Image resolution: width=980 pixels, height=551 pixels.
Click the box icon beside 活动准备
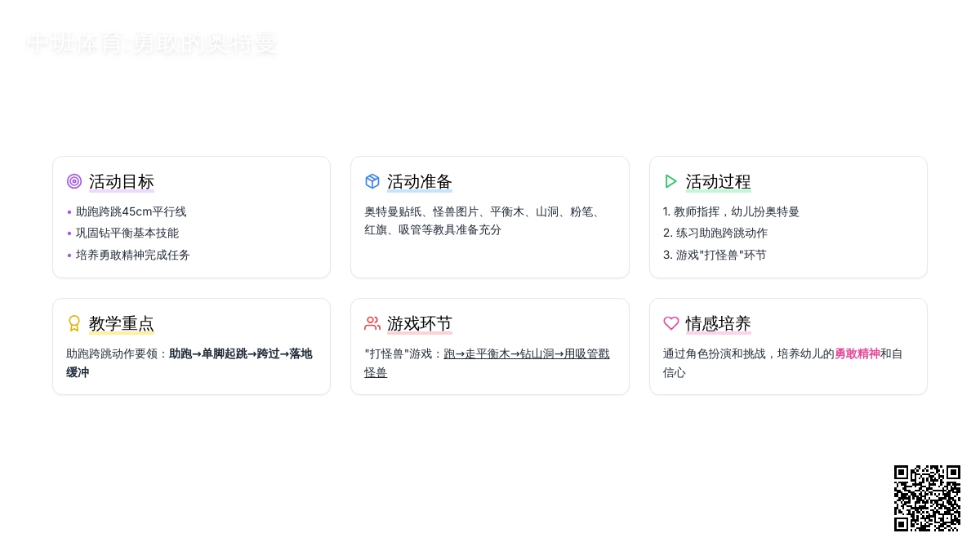coord(372,181)
